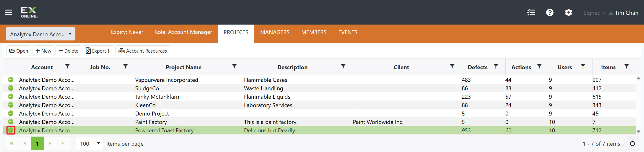The image size is (644, 152).
Task: Go to the last page
Action: 63,143
